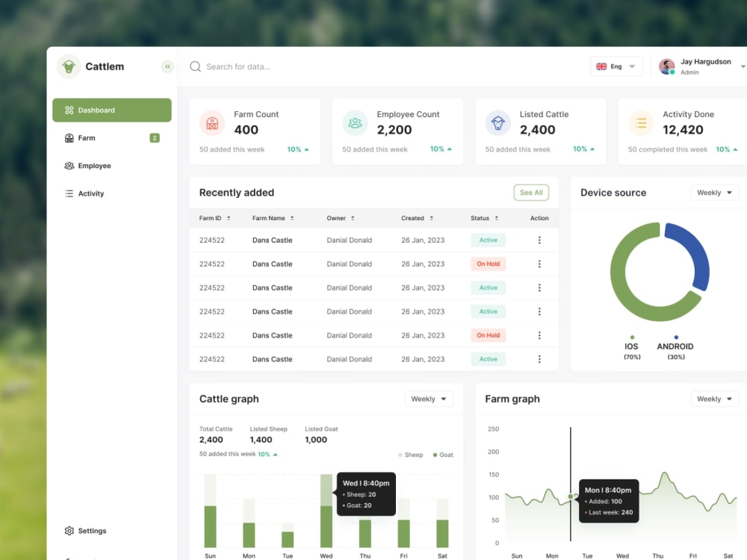Click the Activity Done value 12,420

tap(683, 129)
